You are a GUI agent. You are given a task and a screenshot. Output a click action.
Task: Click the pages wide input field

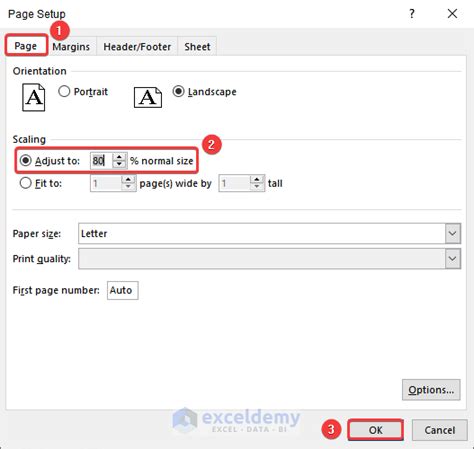[x=106, y=183]
